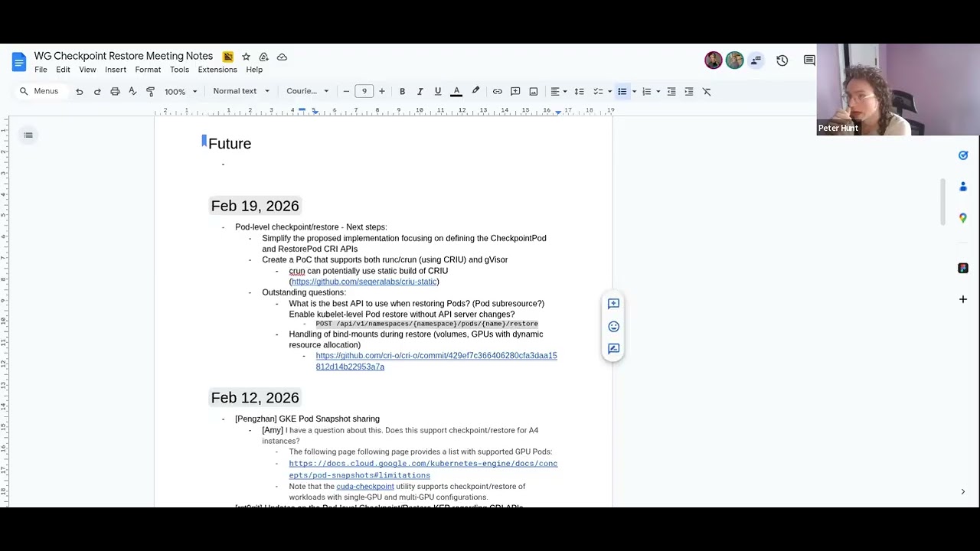Open version history clock icon
Screen dimensions: 980x551
(782, 60)
